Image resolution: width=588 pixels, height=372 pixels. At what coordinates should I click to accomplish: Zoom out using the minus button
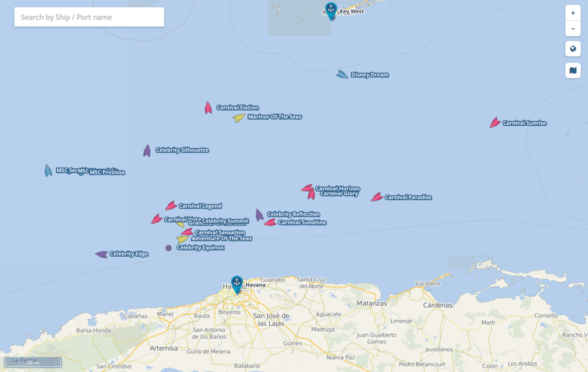(x=572, y=28)
